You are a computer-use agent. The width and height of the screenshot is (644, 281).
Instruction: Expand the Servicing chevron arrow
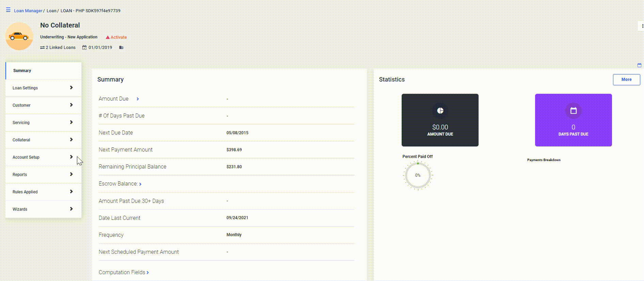coord(71,122)
